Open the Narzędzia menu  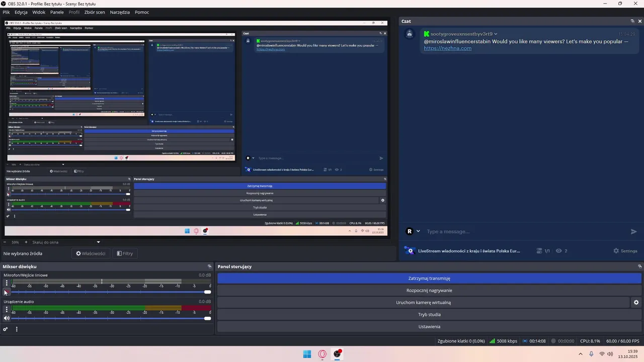[120, 12]
